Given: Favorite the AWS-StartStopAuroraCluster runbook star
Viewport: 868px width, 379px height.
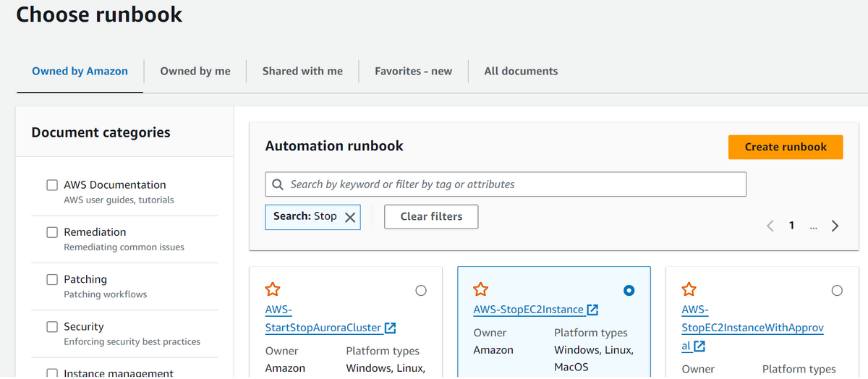Looking at the screenshot, I should (273, 289).
